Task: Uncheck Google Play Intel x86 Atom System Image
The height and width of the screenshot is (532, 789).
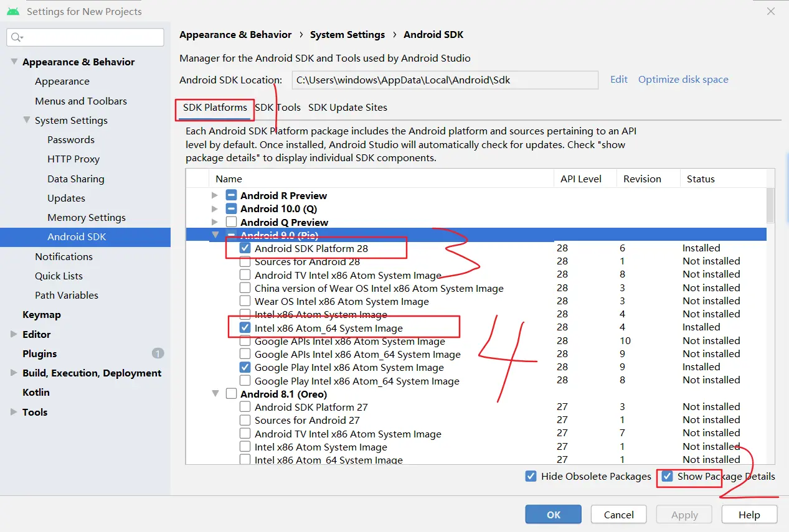Action: point(245,367)
